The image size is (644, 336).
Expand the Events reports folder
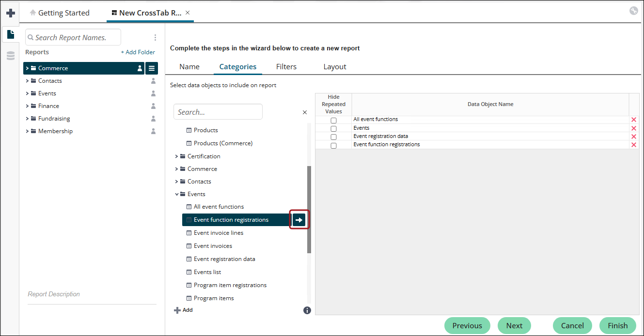pos(27,93)
